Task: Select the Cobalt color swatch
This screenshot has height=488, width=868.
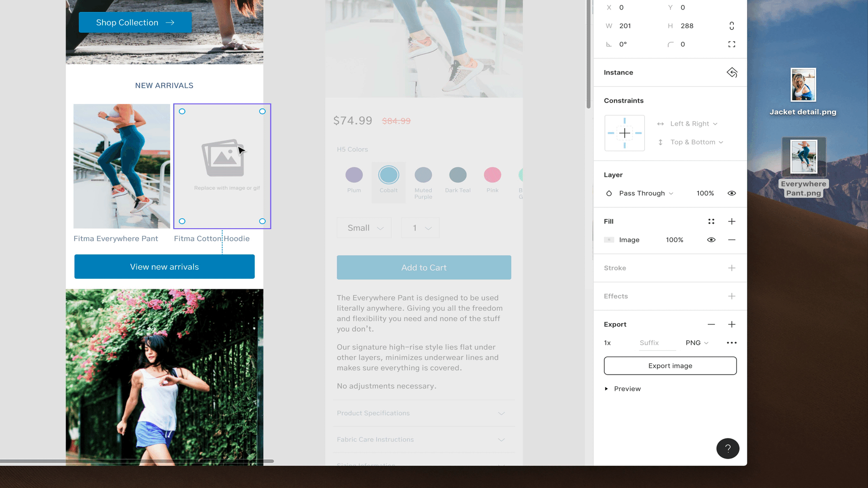Action: coord(388,175)
